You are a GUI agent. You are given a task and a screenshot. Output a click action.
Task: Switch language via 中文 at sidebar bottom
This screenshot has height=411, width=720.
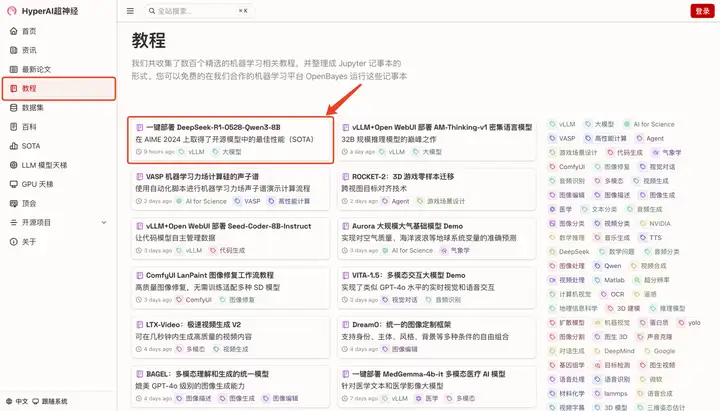tap(17, 401)
